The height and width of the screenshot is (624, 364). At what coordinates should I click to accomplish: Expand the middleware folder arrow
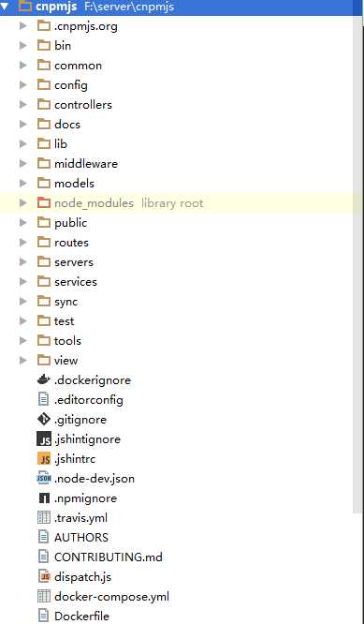click(23, 164)
